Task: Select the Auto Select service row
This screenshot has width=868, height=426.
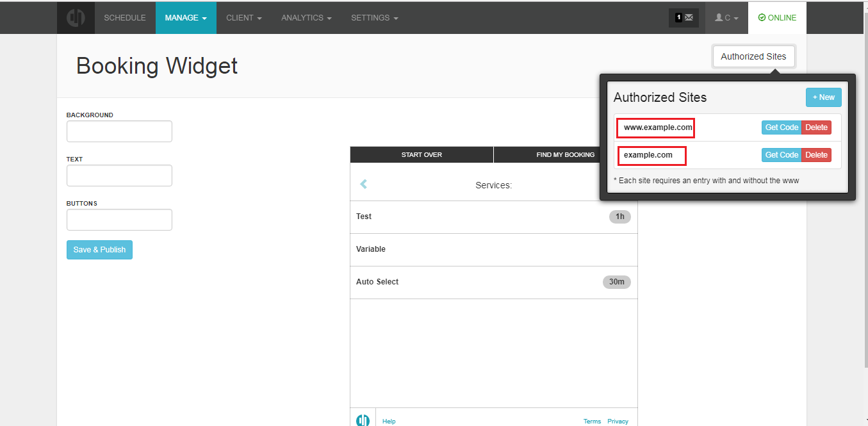Action: coord(494,283)
